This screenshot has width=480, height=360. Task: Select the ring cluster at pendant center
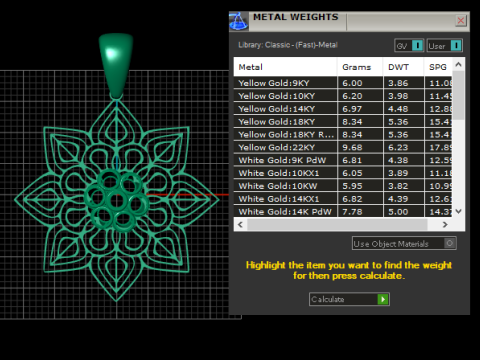coord(117,200)
